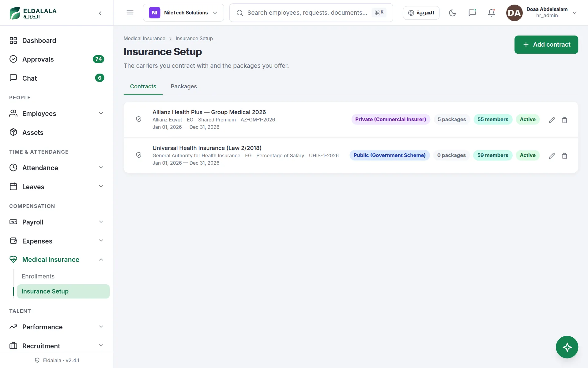Click the shield icon for Universal Health contract
Screen dimensions: 588x368
pos(139,155)
